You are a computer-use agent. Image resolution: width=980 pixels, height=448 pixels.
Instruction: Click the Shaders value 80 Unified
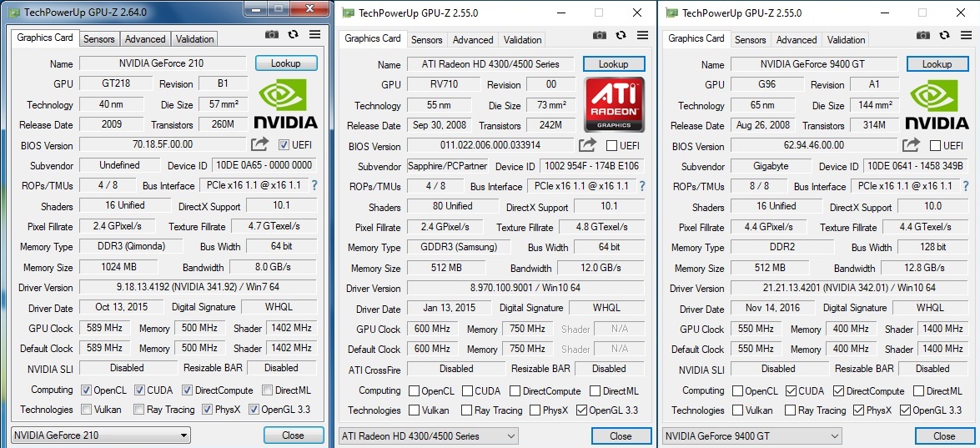click(452, 205)
